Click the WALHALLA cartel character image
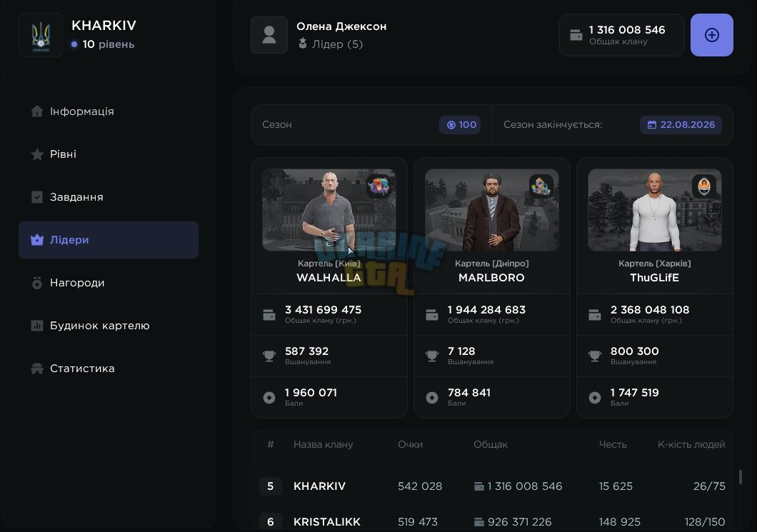 (x=329, y=210)
